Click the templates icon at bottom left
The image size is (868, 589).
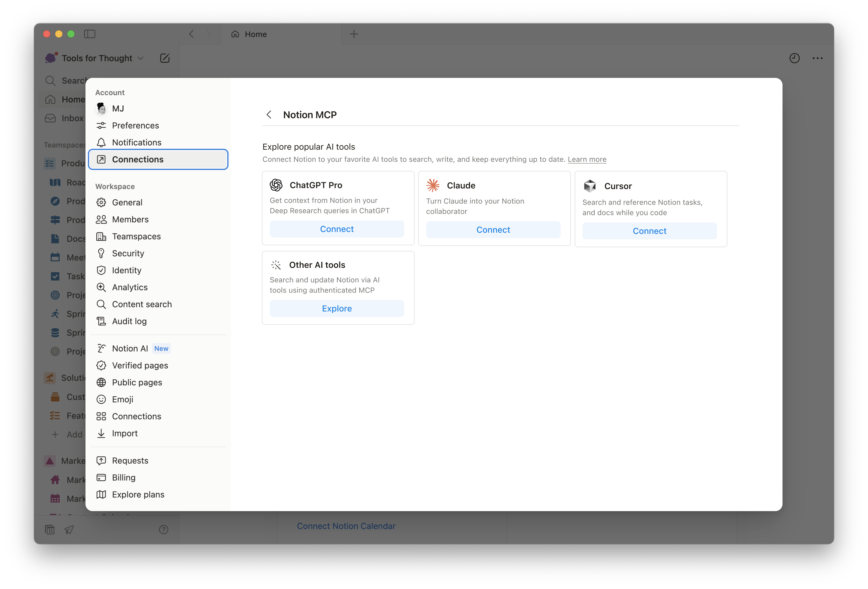(50, 529)
